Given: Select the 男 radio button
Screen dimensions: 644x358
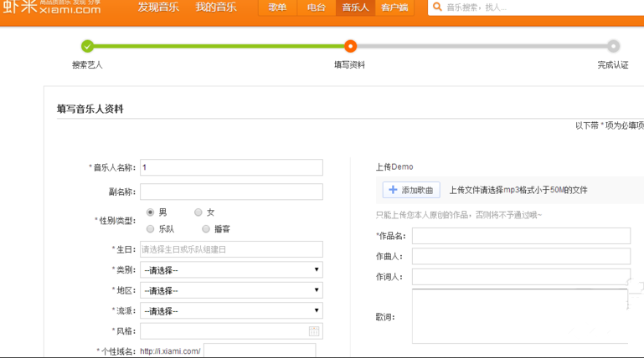Looking at the screenshot, I should point(151,212).
